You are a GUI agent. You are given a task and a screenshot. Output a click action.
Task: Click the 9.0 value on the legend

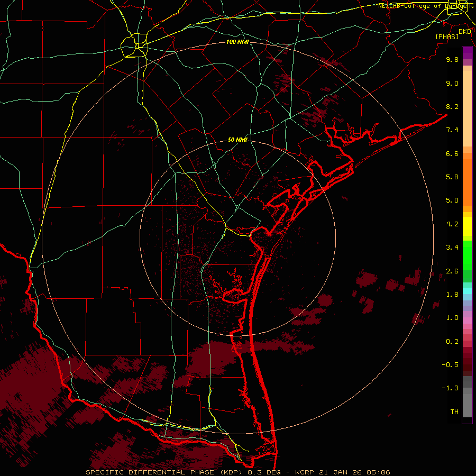tap(452, 83)
